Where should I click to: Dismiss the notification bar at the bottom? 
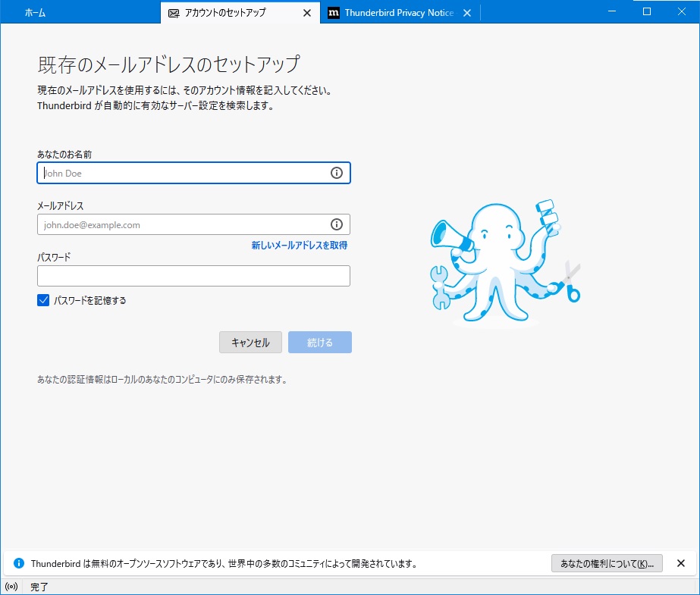(x=680, y=563)
